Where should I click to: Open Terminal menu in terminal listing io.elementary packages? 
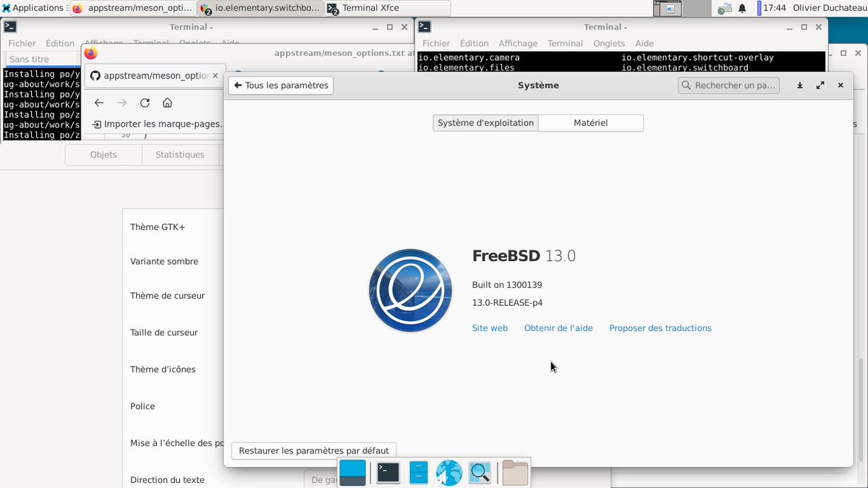[565, 43]
